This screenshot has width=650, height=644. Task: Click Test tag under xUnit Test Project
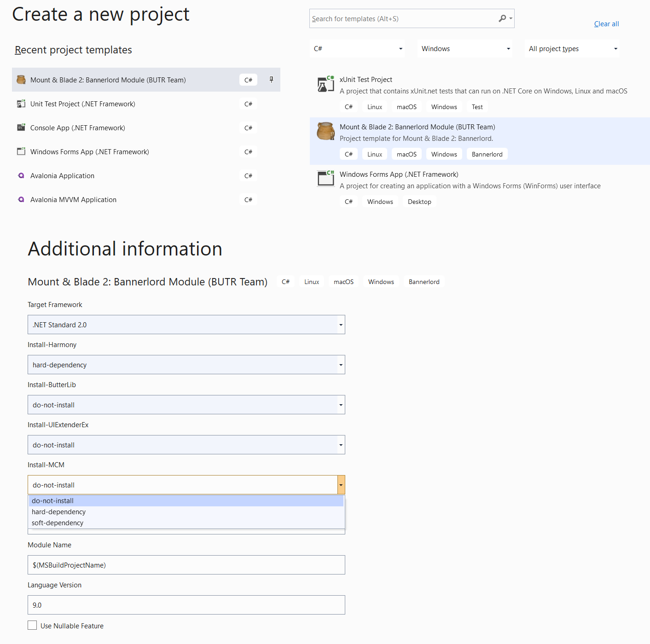477,107
